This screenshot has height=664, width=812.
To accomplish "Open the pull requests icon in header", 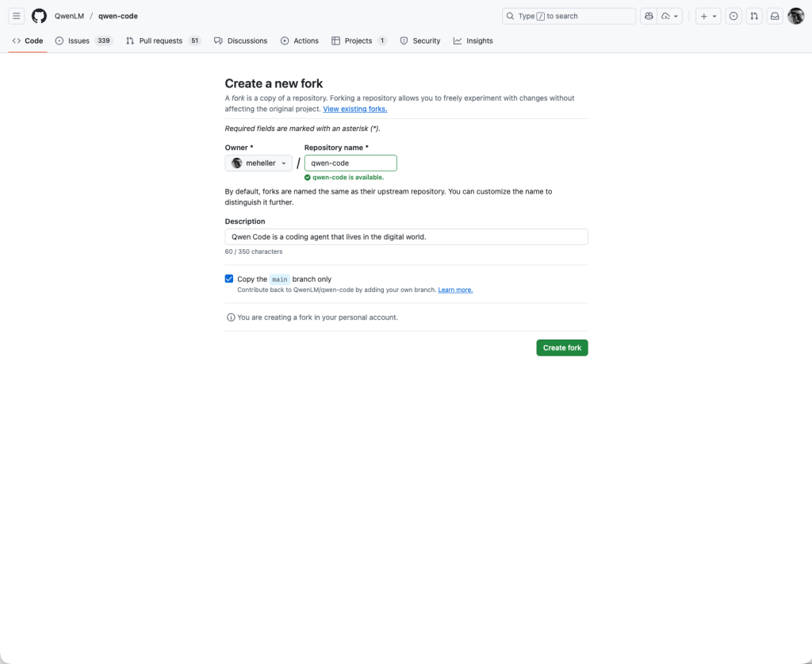I will pyautogui.click(x=754, y=16).
